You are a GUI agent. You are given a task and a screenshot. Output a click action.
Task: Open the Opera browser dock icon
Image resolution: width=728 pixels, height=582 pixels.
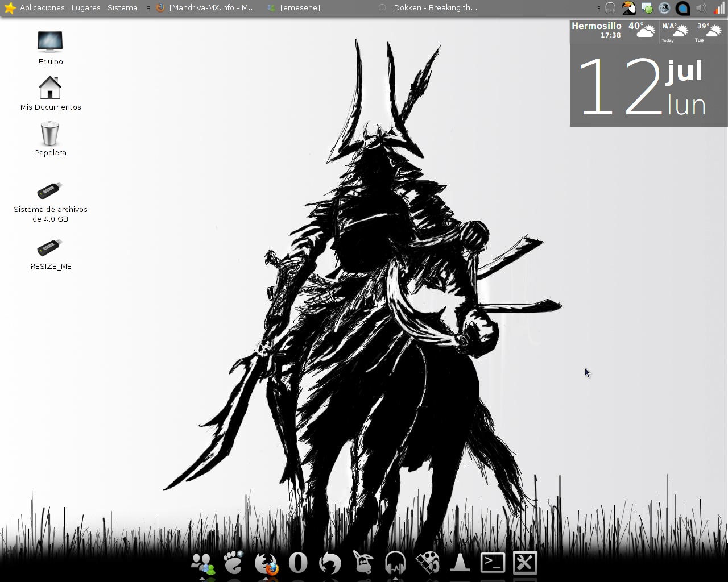(298, 563)
